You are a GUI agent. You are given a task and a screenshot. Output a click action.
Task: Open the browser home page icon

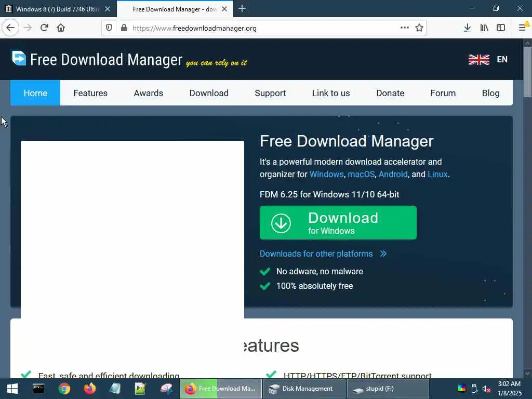pos(61,28)
